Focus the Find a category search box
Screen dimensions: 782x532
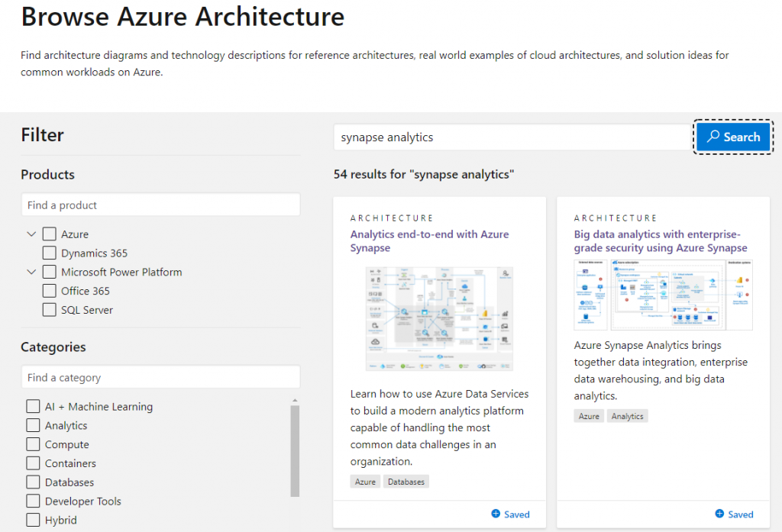(x=160, y=377)
